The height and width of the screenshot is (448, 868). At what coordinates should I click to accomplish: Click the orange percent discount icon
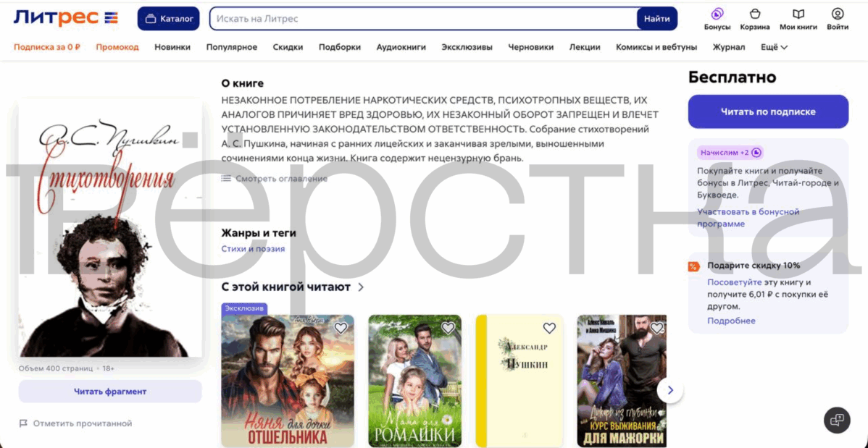(693, 266)
